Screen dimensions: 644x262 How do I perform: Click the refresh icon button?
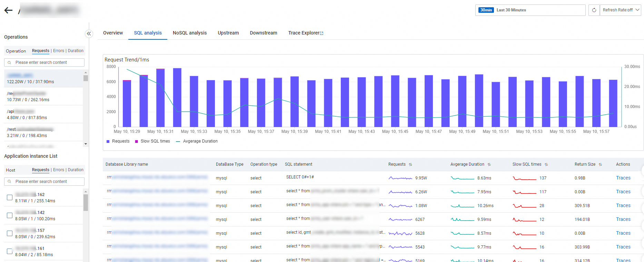[x=594, y=10]
